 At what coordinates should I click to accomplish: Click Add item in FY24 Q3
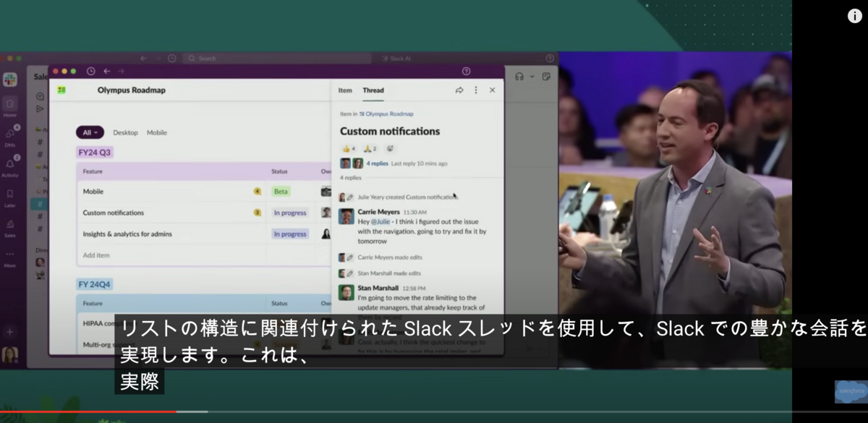(95, 255)
